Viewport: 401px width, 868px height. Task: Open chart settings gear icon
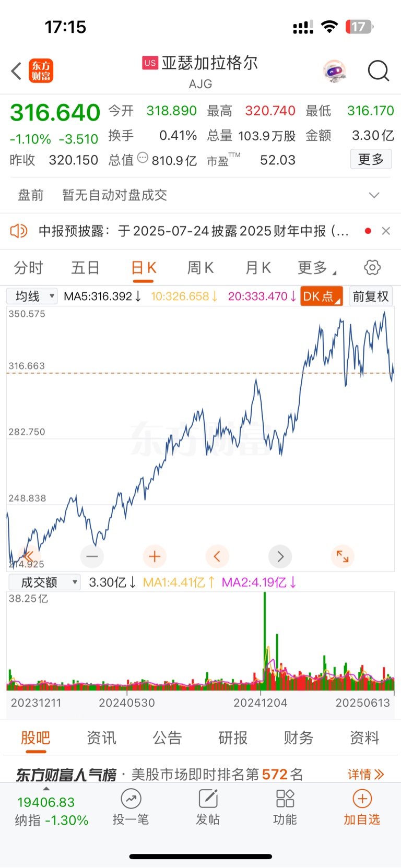(372, 268)
